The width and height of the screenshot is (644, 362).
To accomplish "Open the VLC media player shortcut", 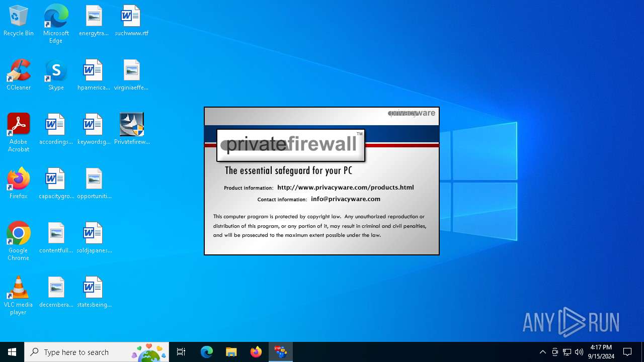I will (x=19, y=296).
